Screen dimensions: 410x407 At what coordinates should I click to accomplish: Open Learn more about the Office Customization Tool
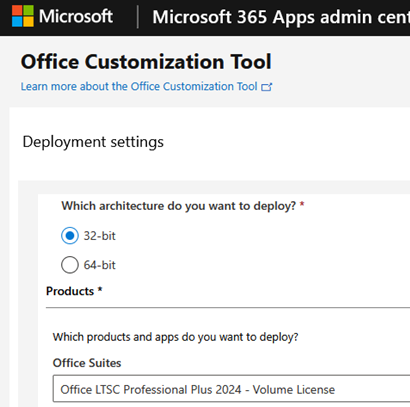coord(139,86)
